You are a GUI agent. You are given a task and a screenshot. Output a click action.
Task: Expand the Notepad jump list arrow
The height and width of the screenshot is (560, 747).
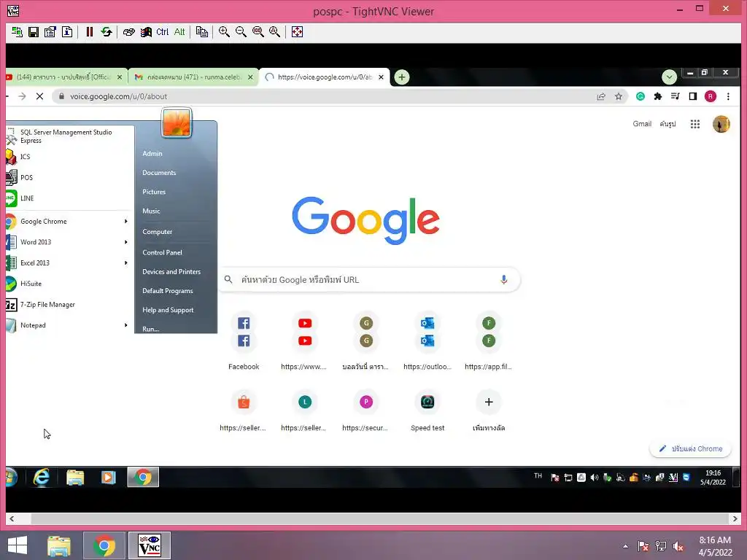(x=125, y=325)
